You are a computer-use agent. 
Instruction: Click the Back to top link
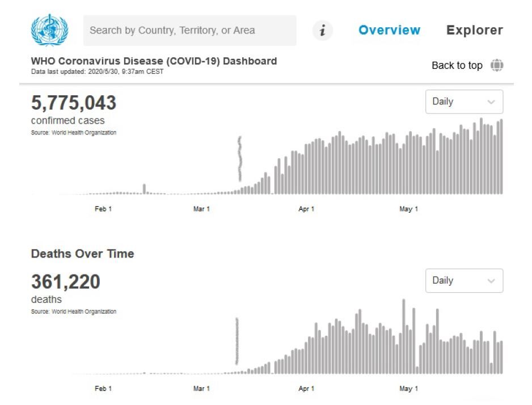pos(457,65)
